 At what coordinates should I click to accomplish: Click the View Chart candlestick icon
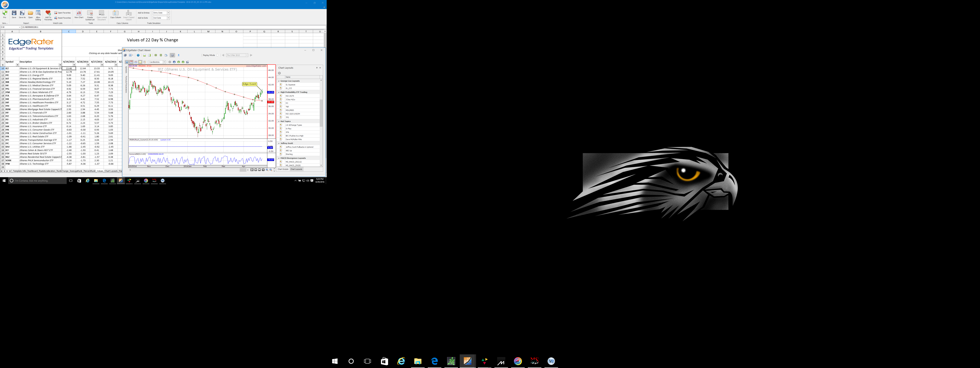[79, 13]
